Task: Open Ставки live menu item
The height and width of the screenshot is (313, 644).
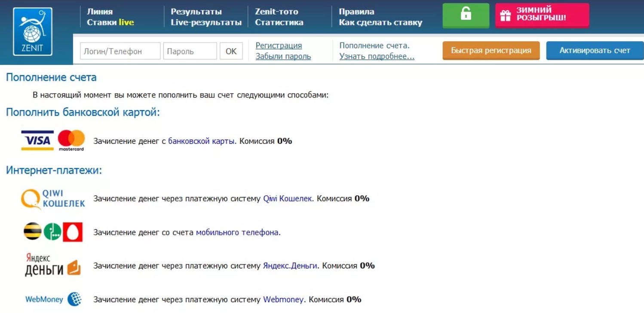Action: (x=110, y=22)
